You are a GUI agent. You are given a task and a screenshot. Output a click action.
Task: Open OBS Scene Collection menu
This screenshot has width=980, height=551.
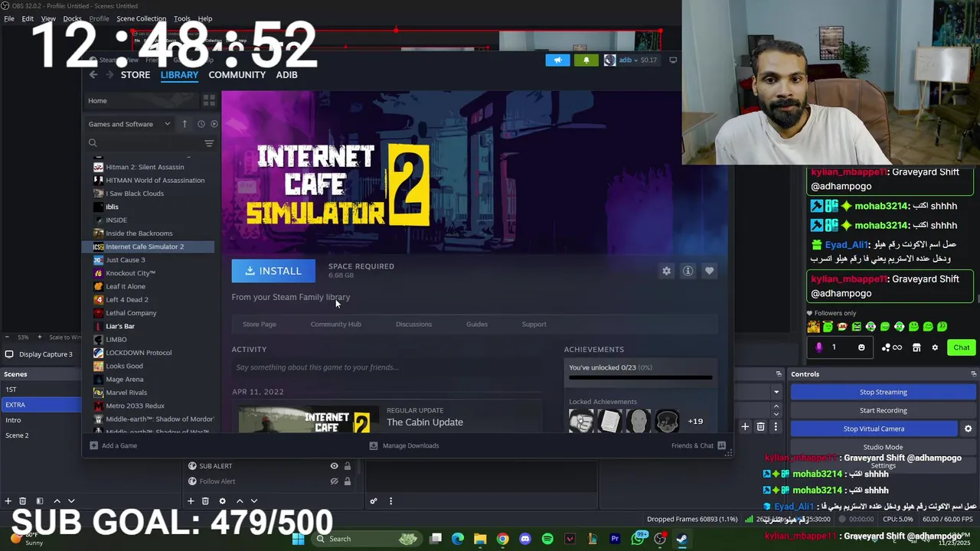coord(141,18)
